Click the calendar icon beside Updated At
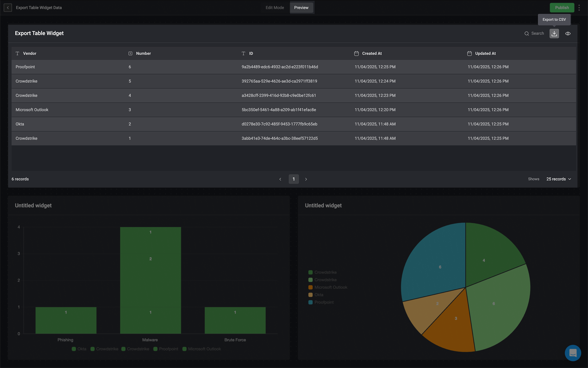588x368 pixels. pyautogui.click(x=470, y=53)
